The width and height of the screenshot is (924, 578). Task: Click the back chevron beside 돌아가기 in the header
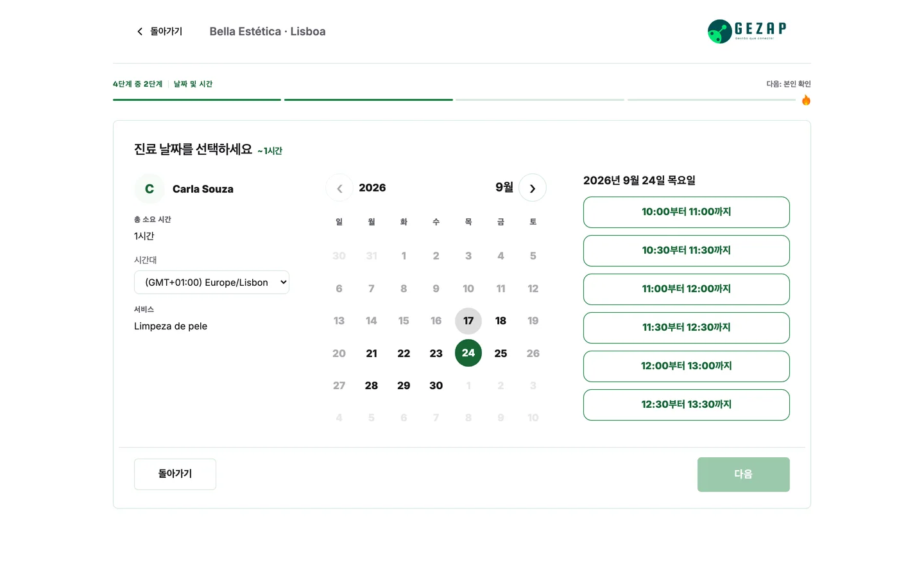pos(140,31)
